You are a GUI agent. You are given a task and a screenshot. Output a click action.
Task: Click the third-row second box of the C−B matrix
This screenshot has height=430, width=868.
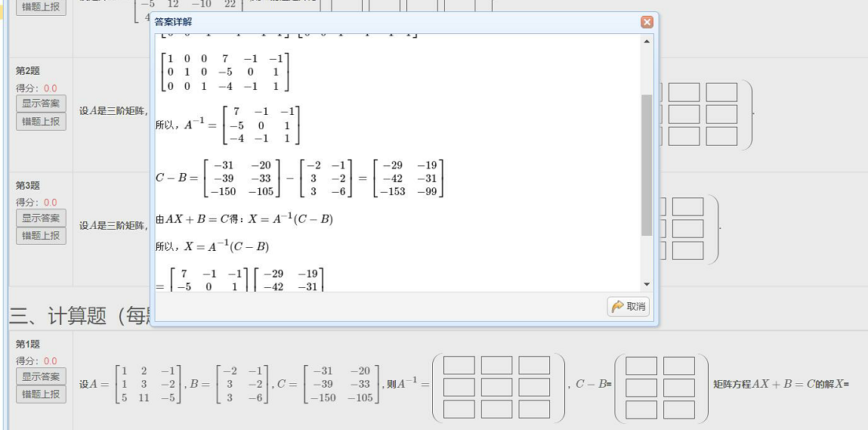click(x=678, y=410)
